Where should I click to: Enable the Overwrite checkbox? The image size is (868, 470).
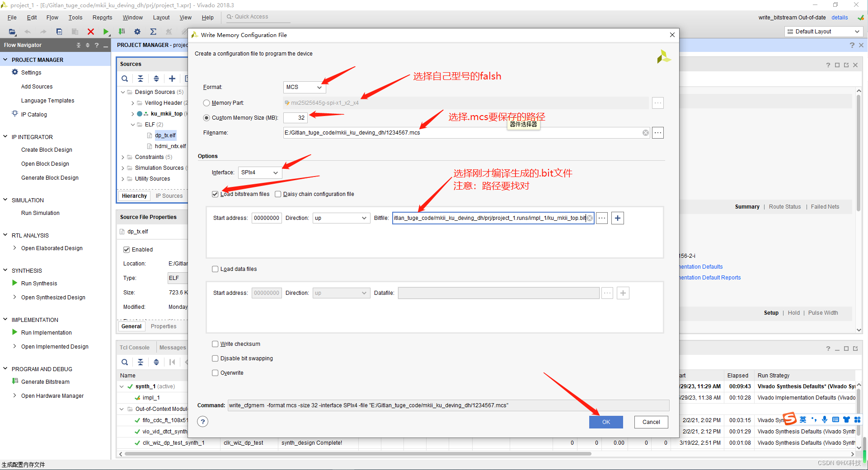pos(215,373)
